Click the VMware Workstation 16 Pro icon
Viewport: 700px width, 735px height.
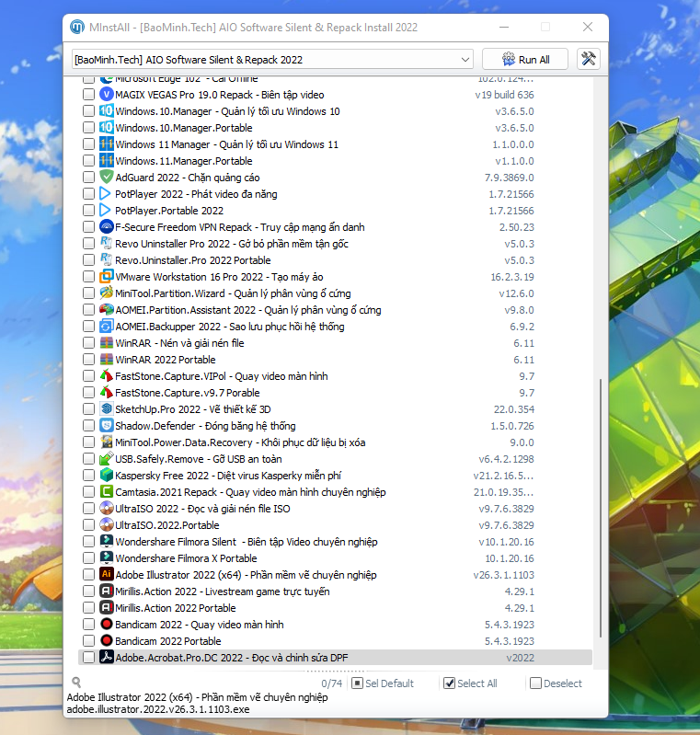pyautogui.click(x=107, y=277)
